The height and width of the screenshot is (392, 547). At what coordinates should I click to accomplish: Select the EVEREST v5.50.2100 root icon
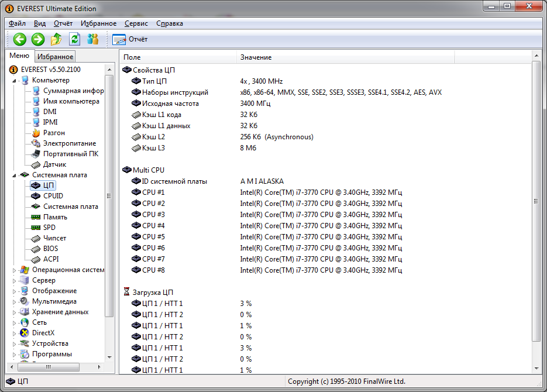point(13,70)
